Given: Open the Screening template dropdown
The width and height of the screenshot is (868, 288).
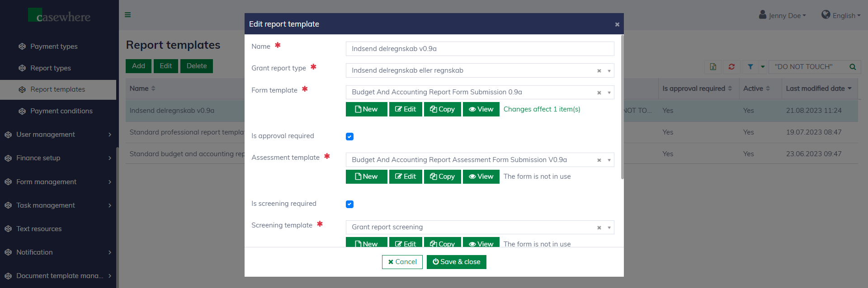Looking at the screenshot, I should coord(609,228).
